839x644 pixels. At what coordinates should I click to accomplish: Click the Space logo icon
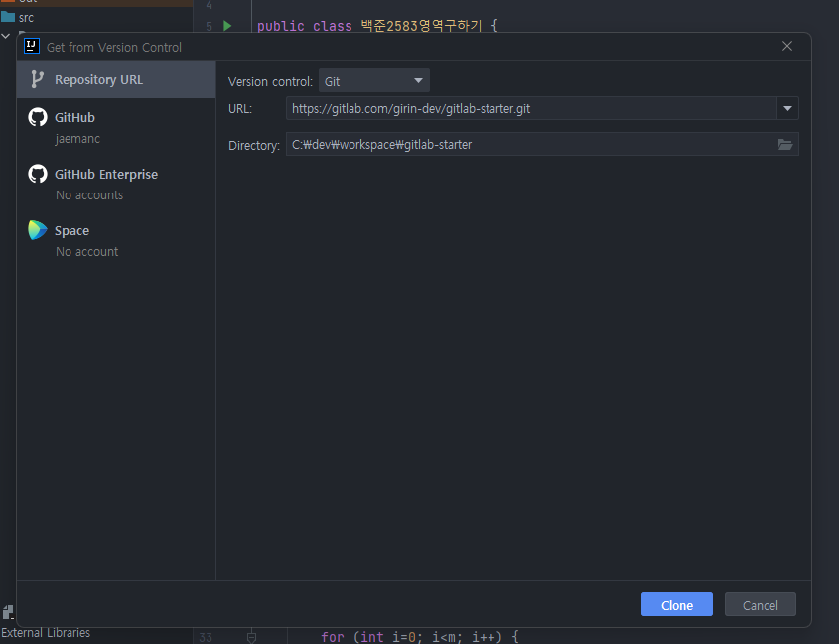38,230
